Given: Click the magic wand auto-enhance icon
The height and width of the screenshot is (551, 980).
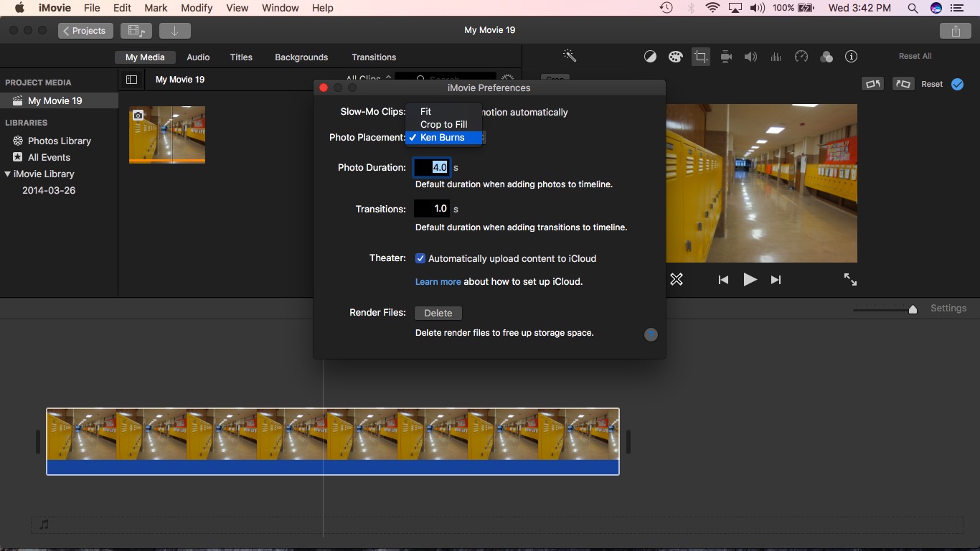Looking at the screenshot, I should point(570,56).
